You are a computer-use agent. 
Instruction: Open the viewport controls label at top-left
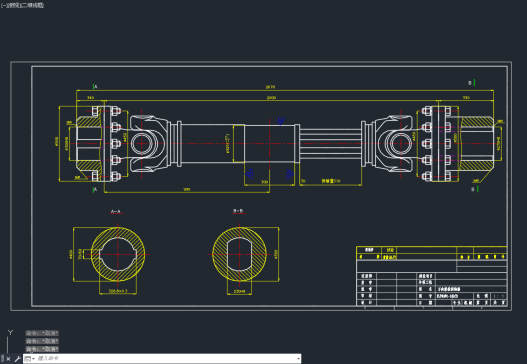tap(22, 5)
